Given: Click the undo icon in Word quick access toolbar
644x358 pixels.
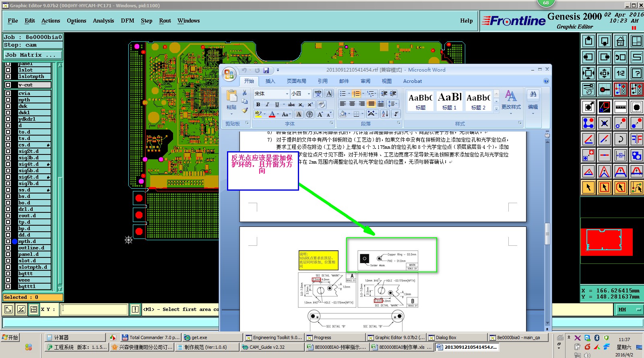Looking at the screenshot, I should click(x=244, y=70).
